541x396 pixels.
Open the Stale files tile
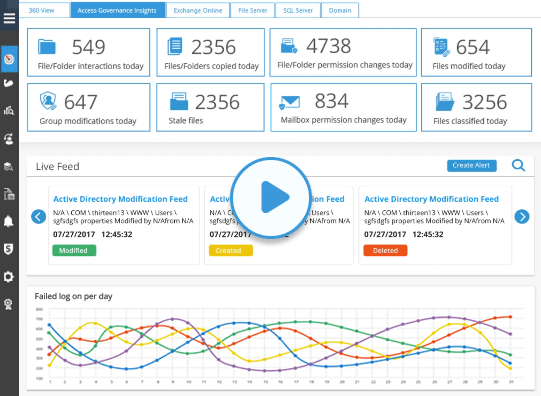click(x=210, y=107)
